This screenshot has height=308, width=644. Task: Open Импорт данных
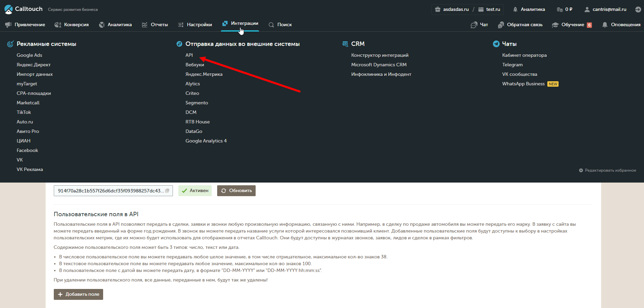click(x=35, y=74)
